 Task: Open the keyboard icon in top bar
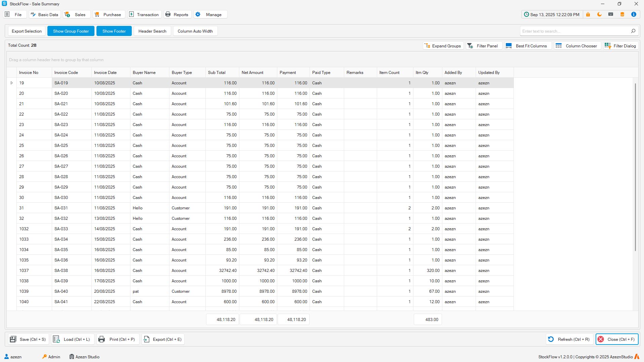coord(611,14)
